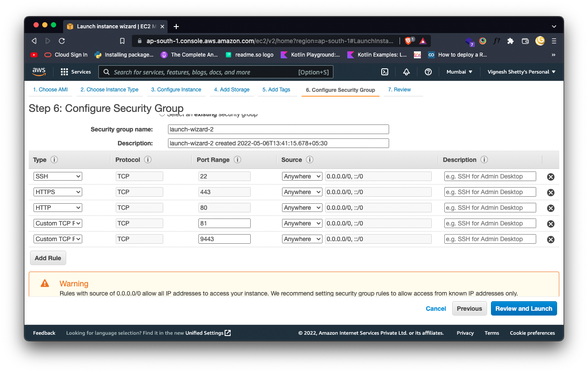588x373 pixels.
Task: Go to 3. Configure Instance step
Action: pyautogui.click(x=176, y=90)
